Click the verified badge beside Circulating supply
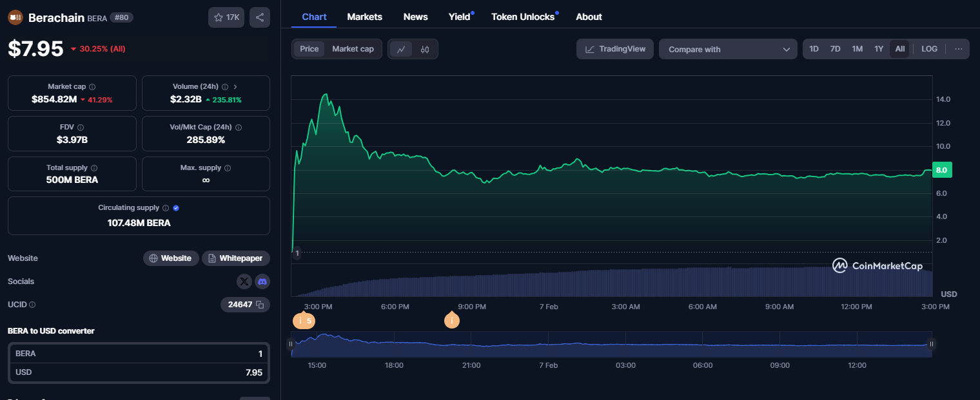Image resolution: width=980 pixels, height=400 pixels. 176,208
